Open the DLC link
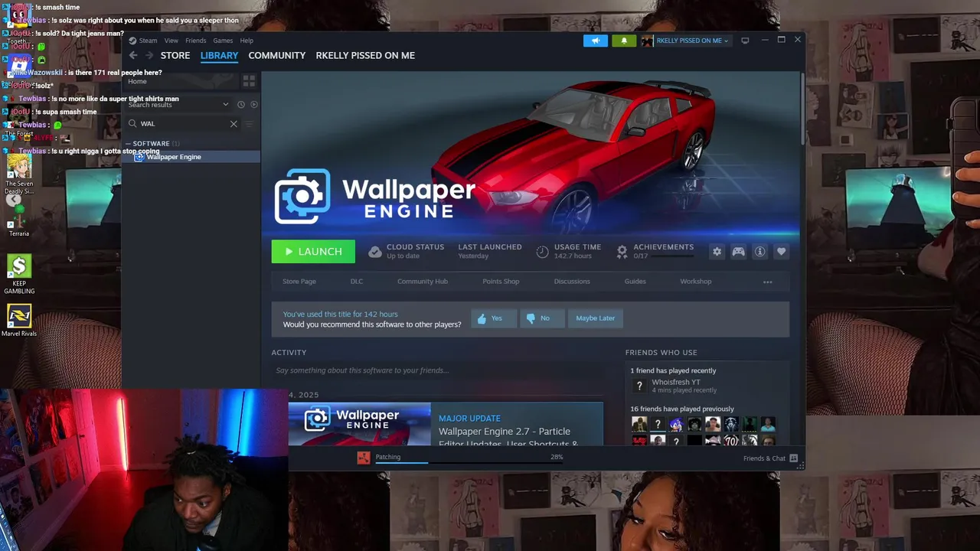 click(x=356, y=282)
